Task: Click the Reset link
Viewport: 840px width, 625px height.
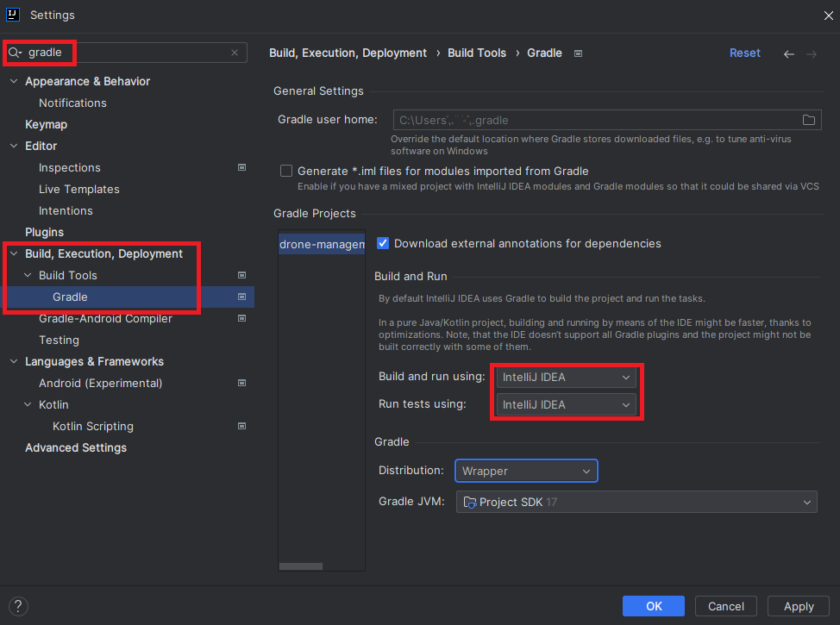Action: point(744,53)
